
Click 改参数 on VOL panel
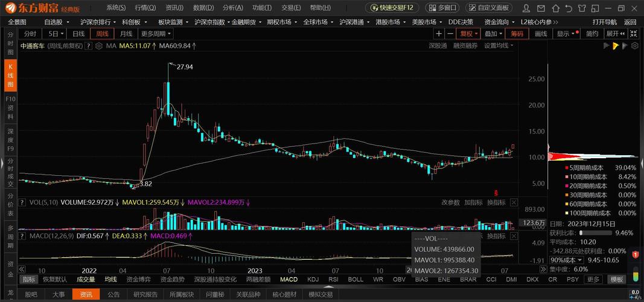(451, 202)
